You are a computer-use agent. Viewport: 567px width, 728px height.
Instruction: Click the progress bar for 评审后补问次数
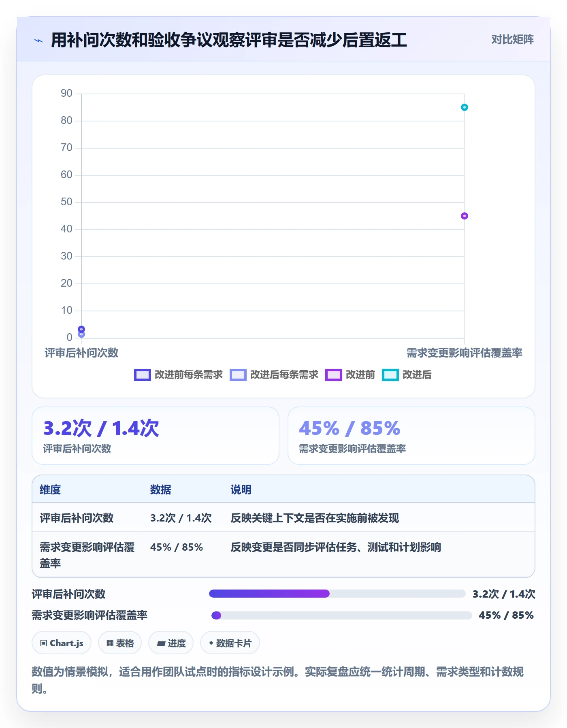pos(337,594)
